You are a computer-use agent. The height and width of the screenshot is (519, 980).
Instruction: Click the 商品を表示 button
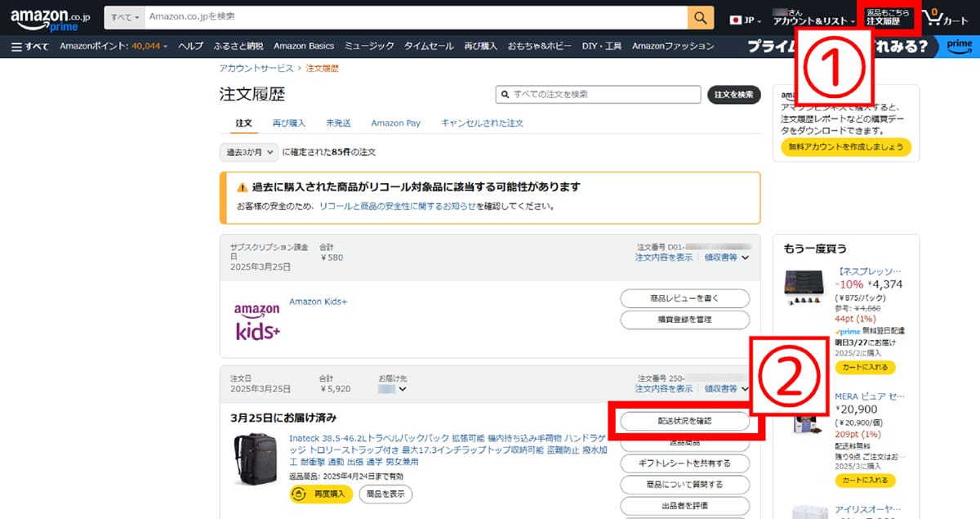pyautogui.click(x=385, y=494)
